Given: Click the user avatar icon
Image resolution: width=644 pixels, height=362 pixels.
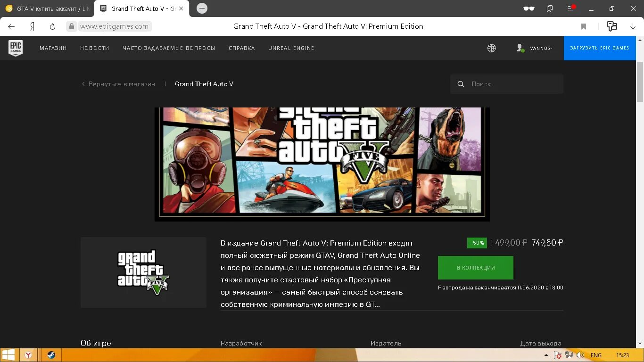Looking at the screenshot, I should 520,48.
